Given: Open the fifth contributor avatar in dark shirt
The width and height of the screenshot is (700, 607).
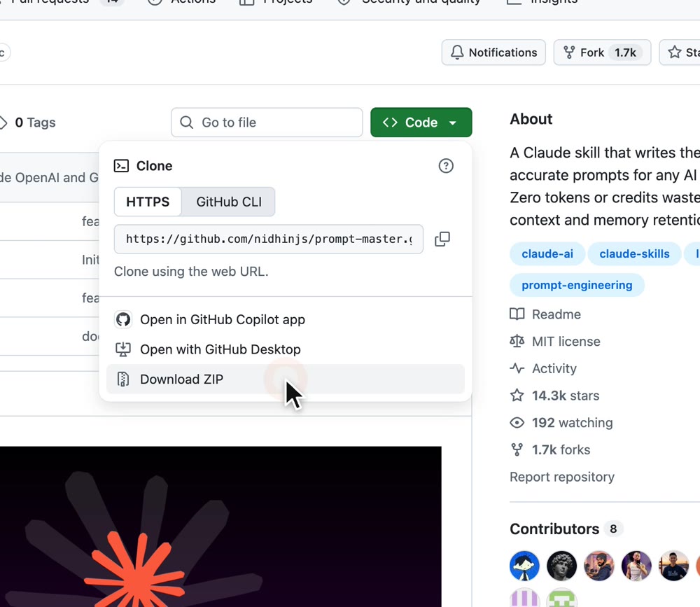Looking at the screenshot, I should [x=674, y=566].
